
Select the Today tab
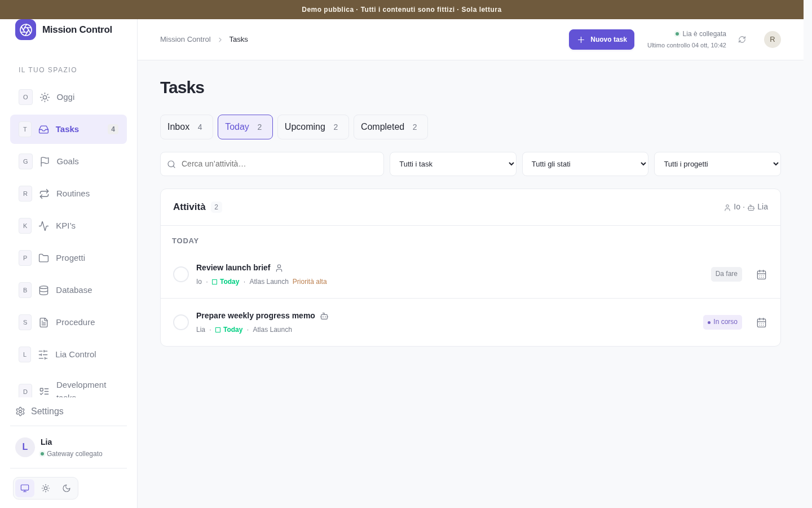(x=245, y=127)
